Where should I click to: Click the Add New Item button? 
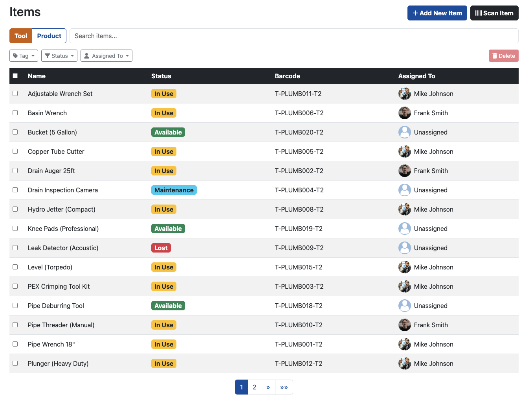(437, 13)
